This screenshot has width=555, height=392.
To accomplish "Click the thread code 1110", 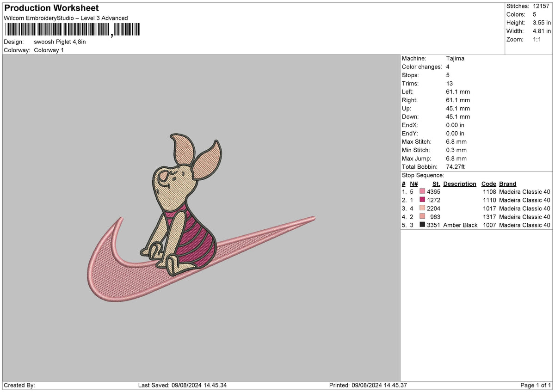I will (489, 200).
